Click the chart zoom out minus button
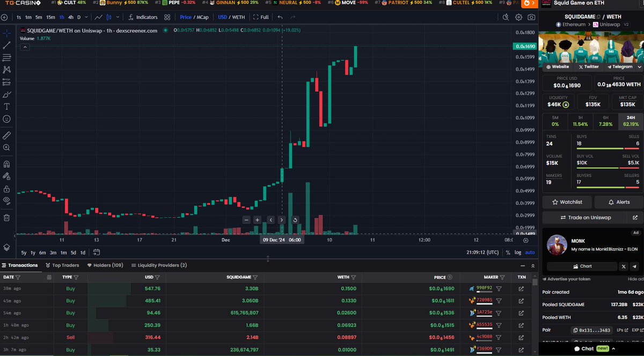Screen dimensions: 644x356 point(246,220)
